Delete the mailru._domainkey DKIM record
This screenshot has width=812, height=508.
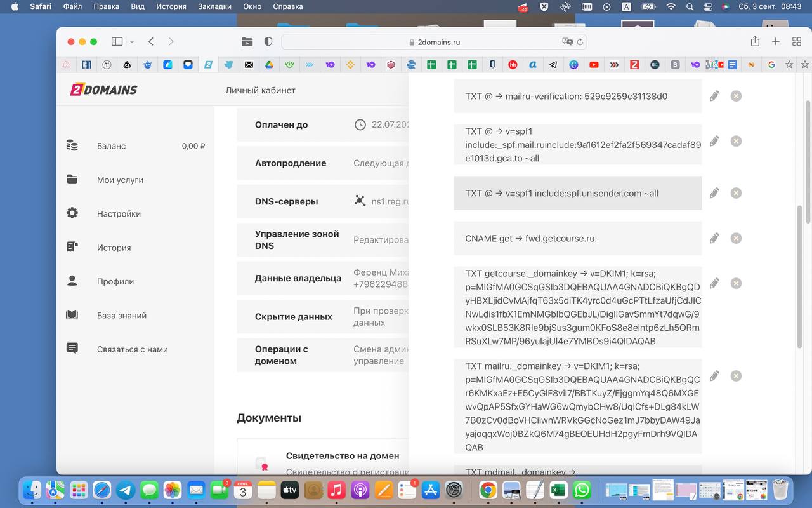736,375
